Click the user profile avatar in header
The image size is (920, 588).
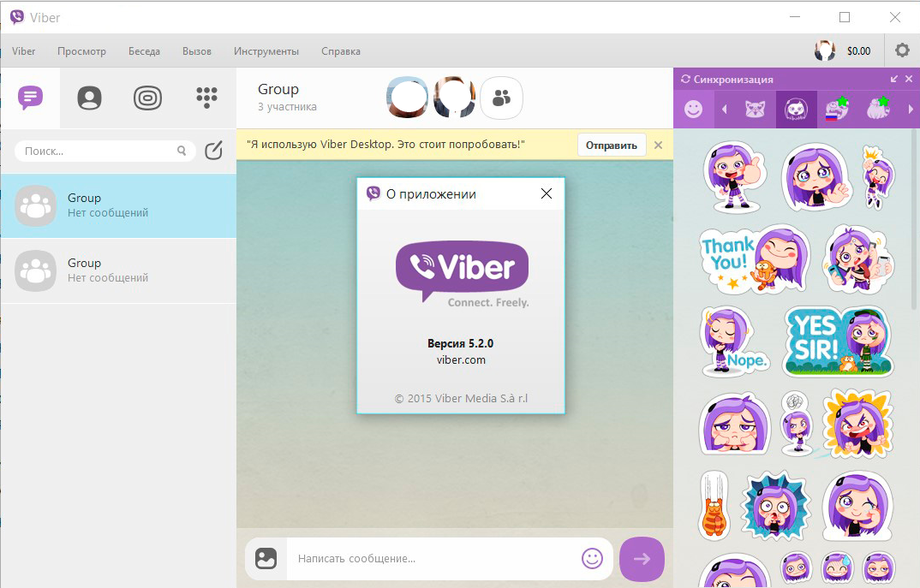(x=825, y=50)
